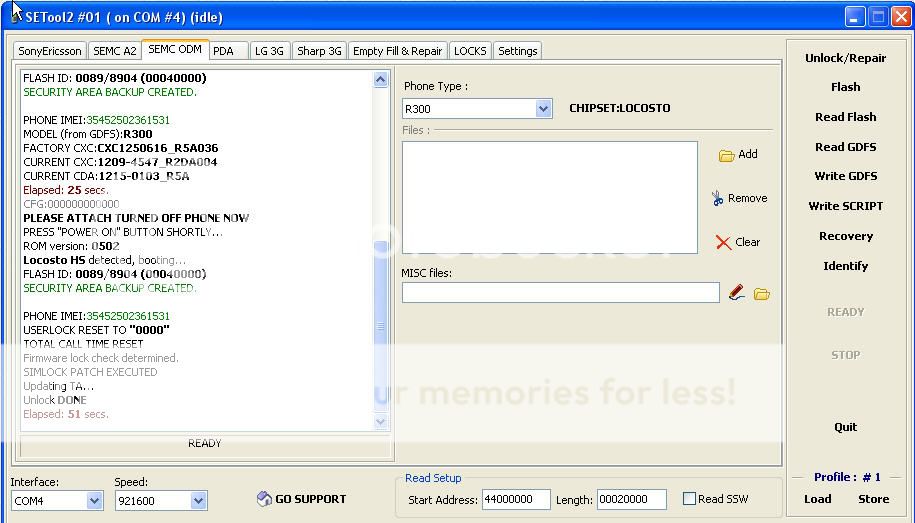
Task: Open the LG 3G tab
Action: [270, 51]
